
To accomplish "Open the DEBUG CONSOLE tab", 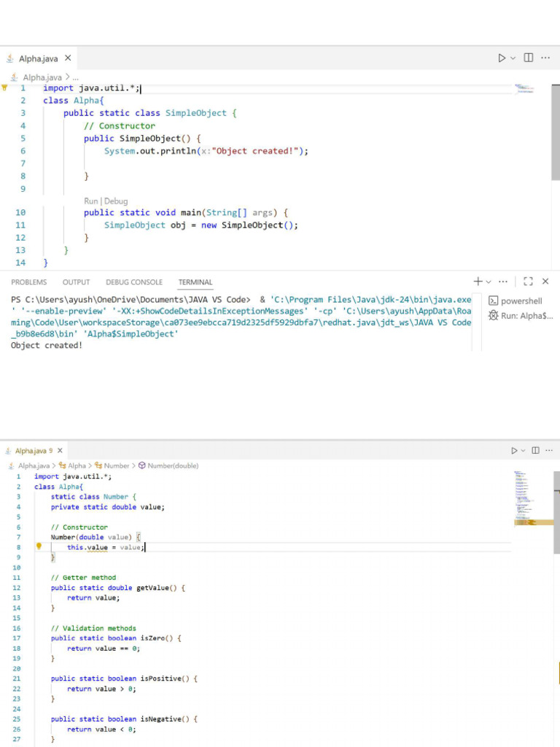I will (x=134, y=282).
